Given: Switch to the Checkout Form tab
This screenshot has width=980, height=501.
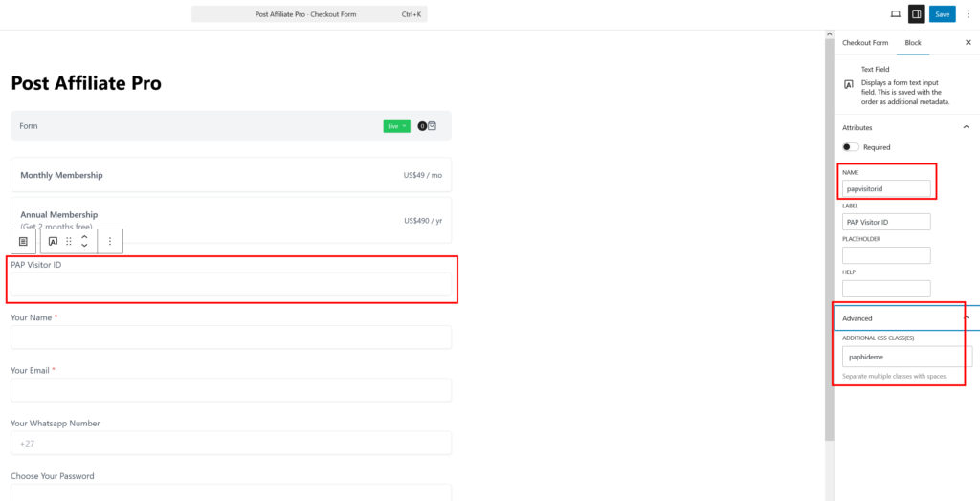Looking at the screenshot, I should (865, 43).
